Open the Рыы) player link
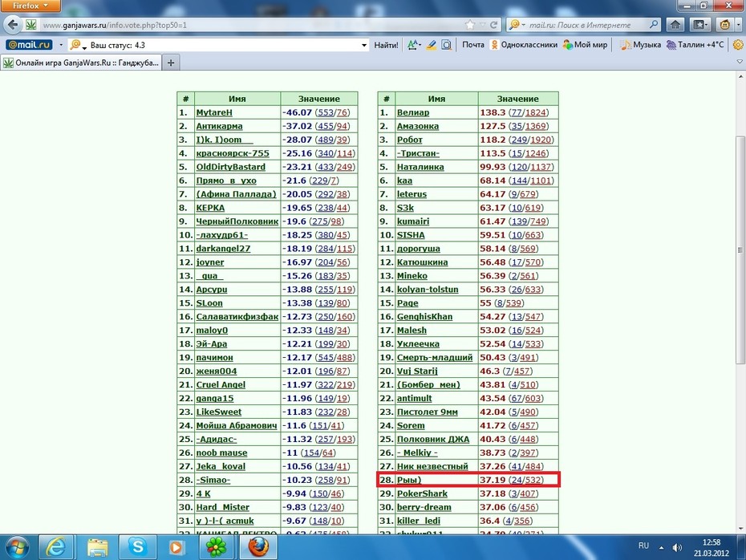 pyautogui.click(x=409, y=480)
